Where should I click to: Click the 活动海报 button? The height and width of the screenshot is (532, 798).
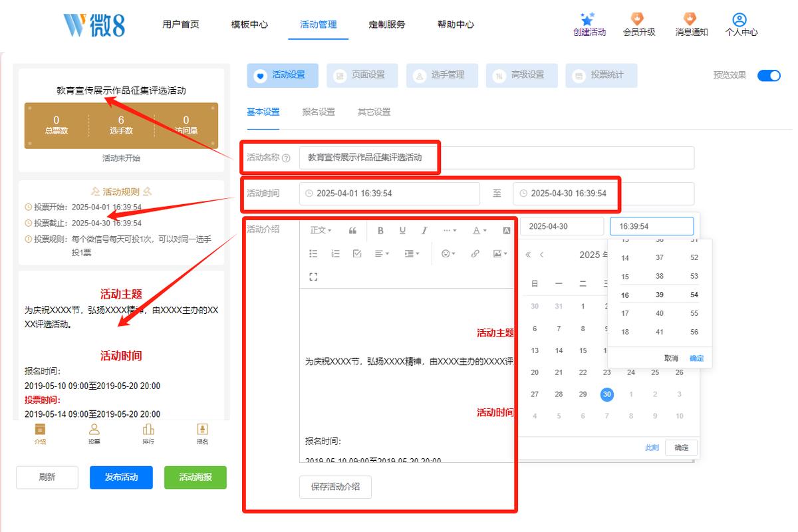click(x=196, y=477)
